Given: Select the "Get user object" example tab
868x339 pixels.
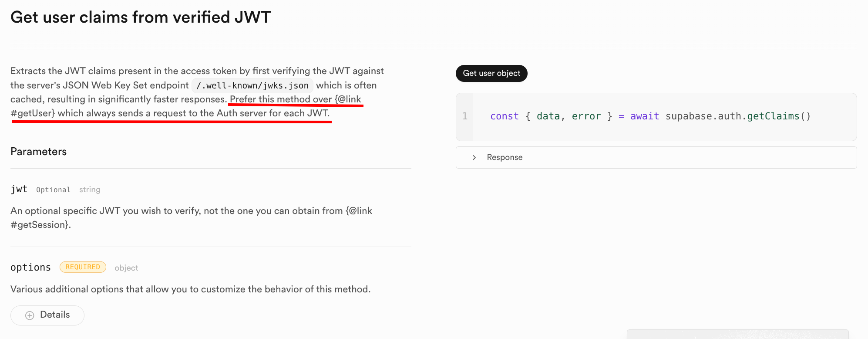Looking at the screenshot, I should point(491,73).
